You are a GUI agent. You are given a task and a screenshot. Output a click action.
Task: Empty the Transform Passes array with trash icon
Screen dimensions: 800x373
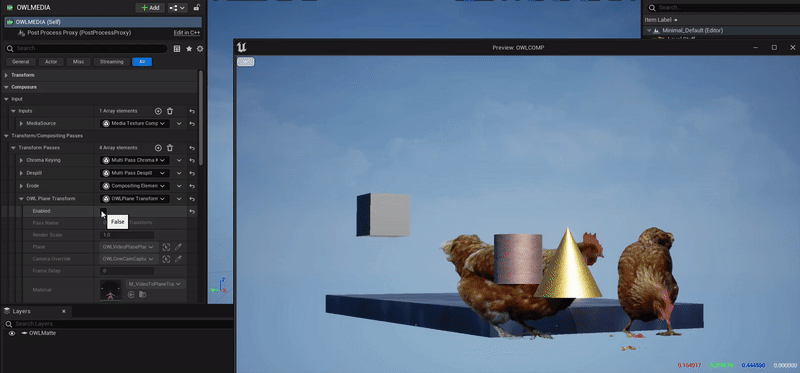170,148
